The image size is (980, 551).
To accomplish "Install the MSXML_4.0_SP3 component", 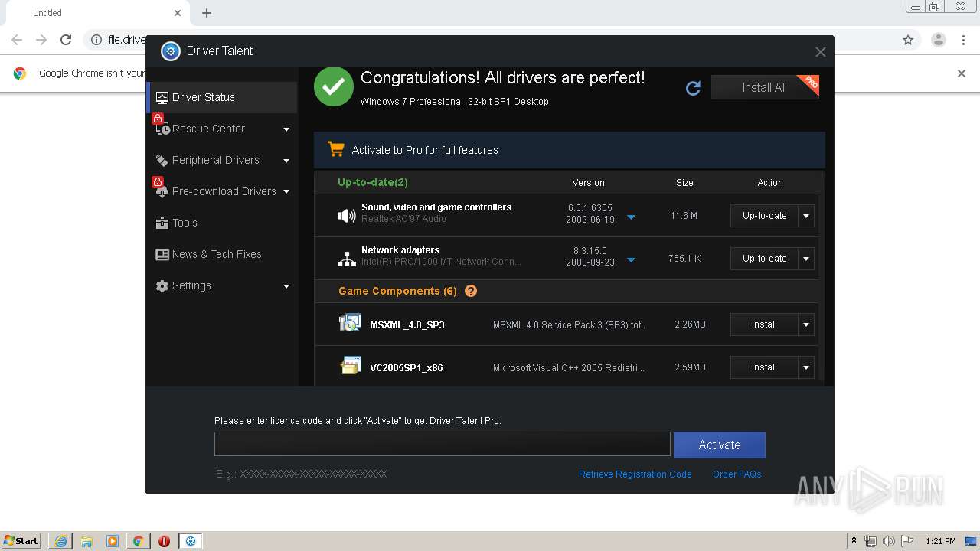I will coord(764,324).
